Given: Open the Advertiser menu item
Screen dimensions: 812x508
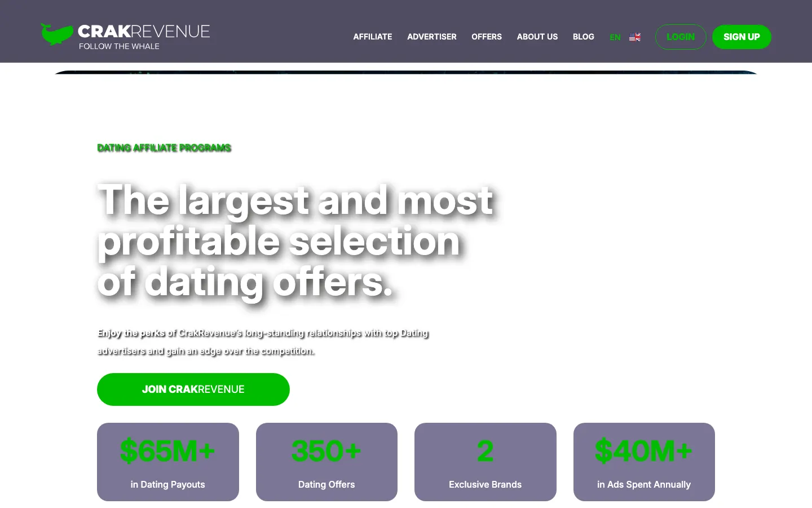Looking at the screenshot, I should 432,37.
